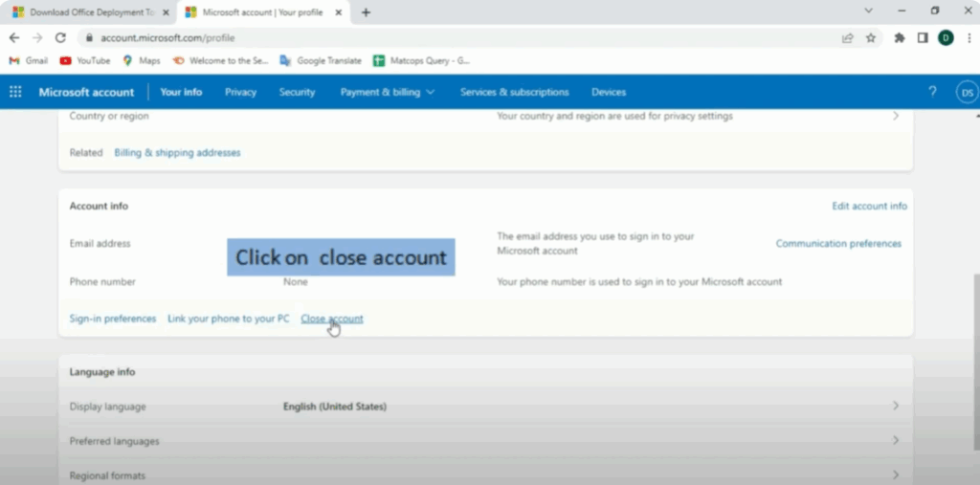The height and width of the screenshot is (485, 980).
Task: Open the browser extensions puzzle icon
Action: point(900,37)
